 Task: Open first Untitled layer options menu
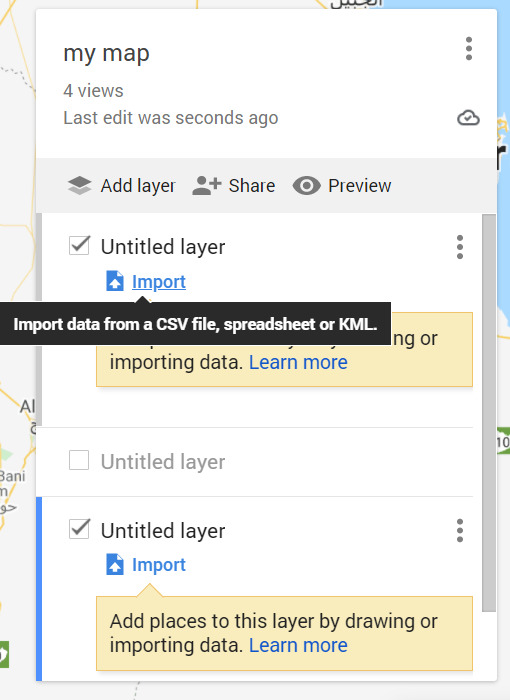click(x=460, y=247)
